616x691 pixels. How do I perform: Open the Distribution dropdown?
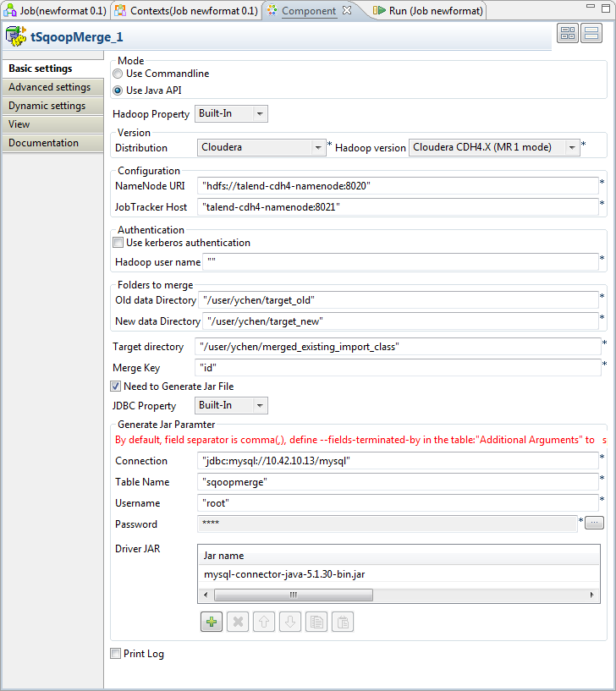(261, 147)
